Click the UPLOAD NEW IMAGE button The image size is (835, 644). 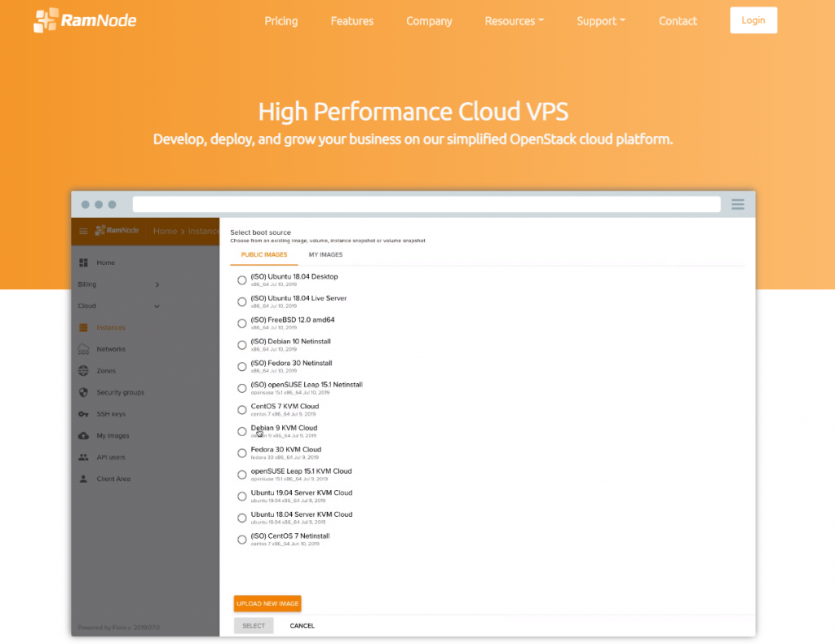267,603
